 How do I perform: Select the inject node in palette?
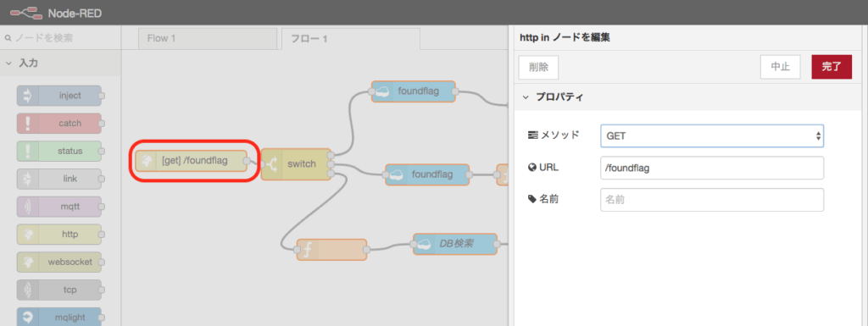(x=59, y=96)
